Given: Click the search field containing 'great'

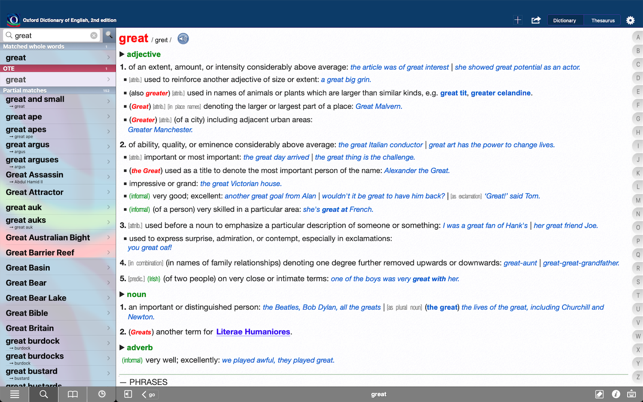Looking at the screenshot, I should pyautogui.click(x=51, y=35).
